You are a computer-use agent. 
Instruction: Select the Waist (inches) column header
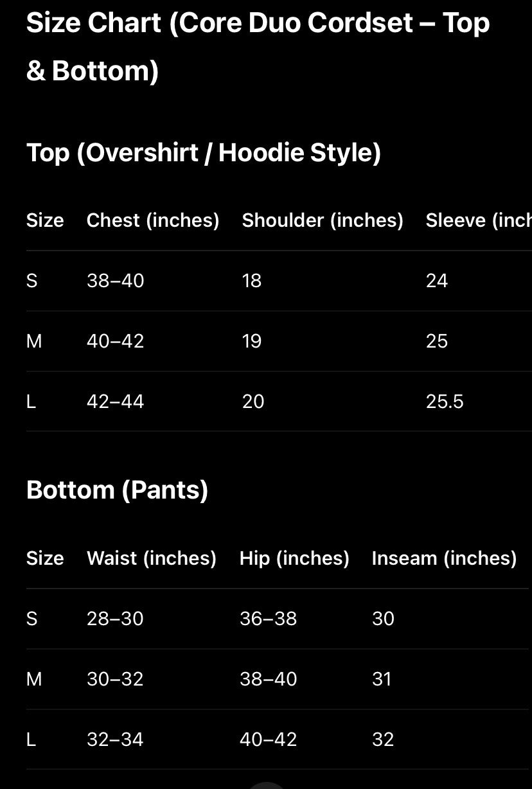pyautogui.click(x=151, y=558)
